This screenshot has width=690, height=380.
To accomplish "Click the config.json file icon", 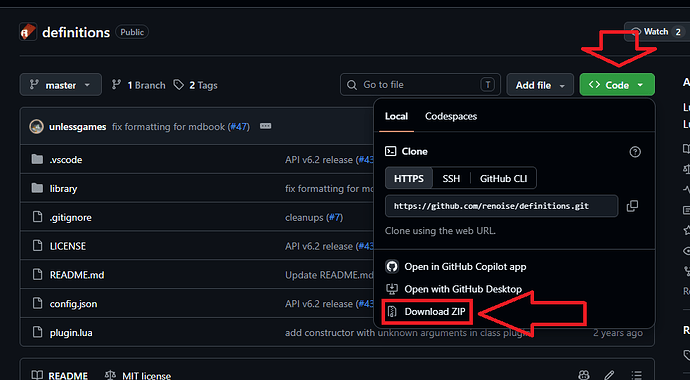I will click(37, 303).
